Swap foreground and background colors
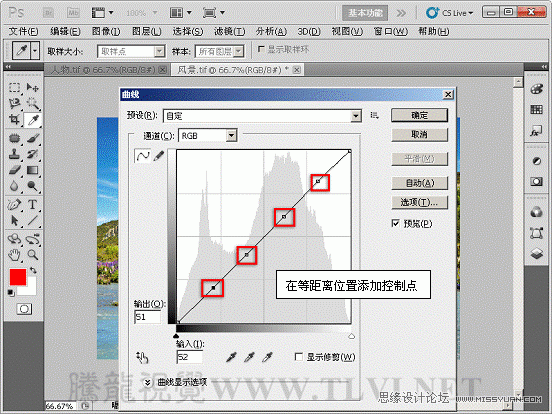Screen dimensions: 552x414 point(33,270)
